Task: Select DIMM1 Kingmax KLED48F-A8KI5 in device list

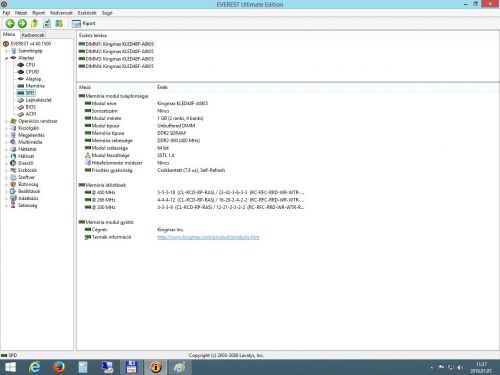Action: tap(116, 44)
